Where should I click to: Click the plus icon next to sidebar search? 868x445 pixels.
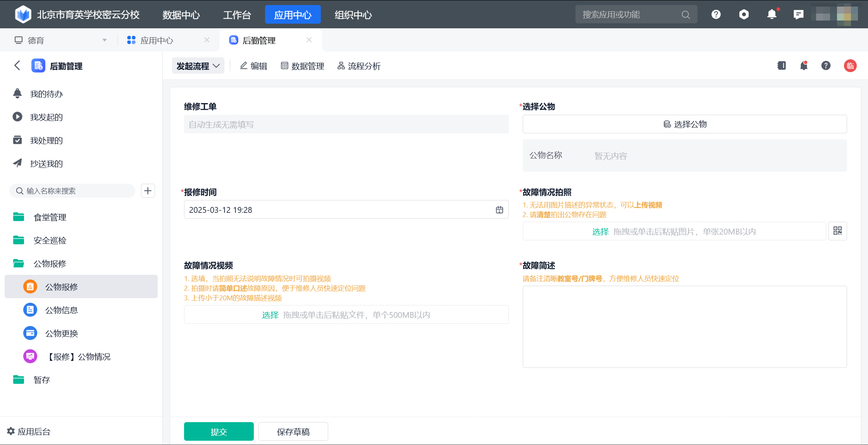(148, 191)
